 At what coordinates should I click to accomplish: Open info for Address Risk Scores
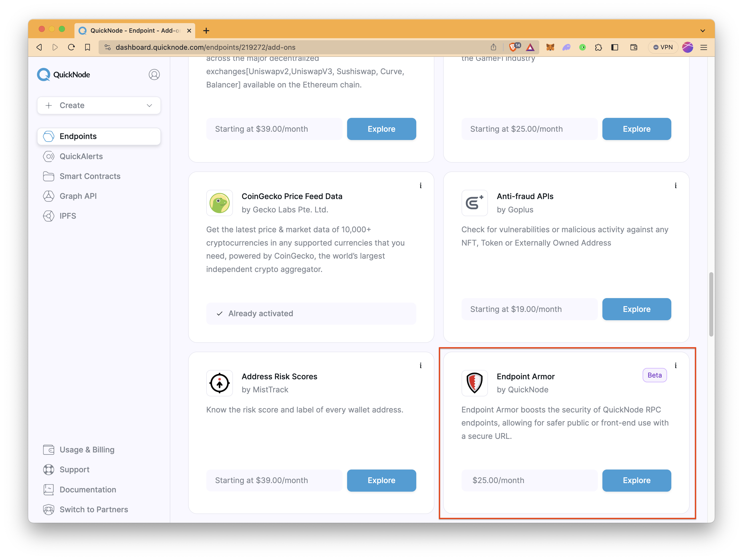[421, 365]
